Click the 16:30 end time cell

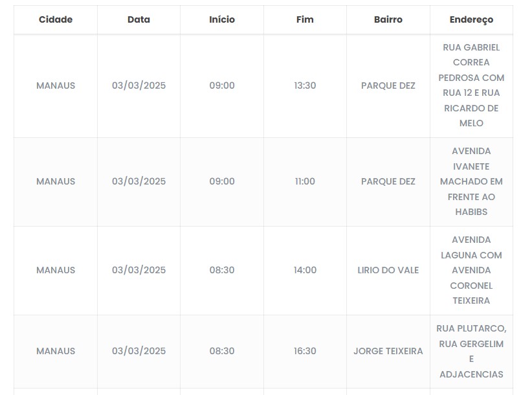click(x=305, y=351)
